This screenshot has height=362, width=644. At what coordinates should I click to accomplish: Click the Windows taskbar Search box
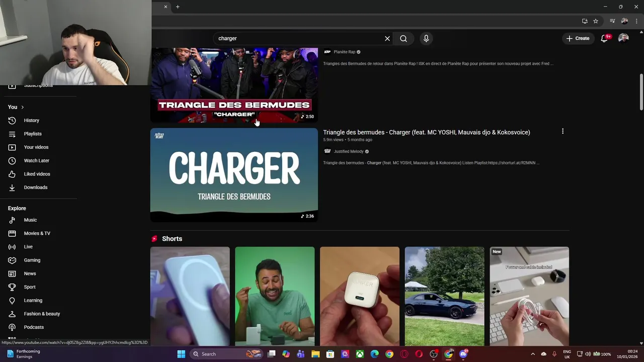click(227, 354)
